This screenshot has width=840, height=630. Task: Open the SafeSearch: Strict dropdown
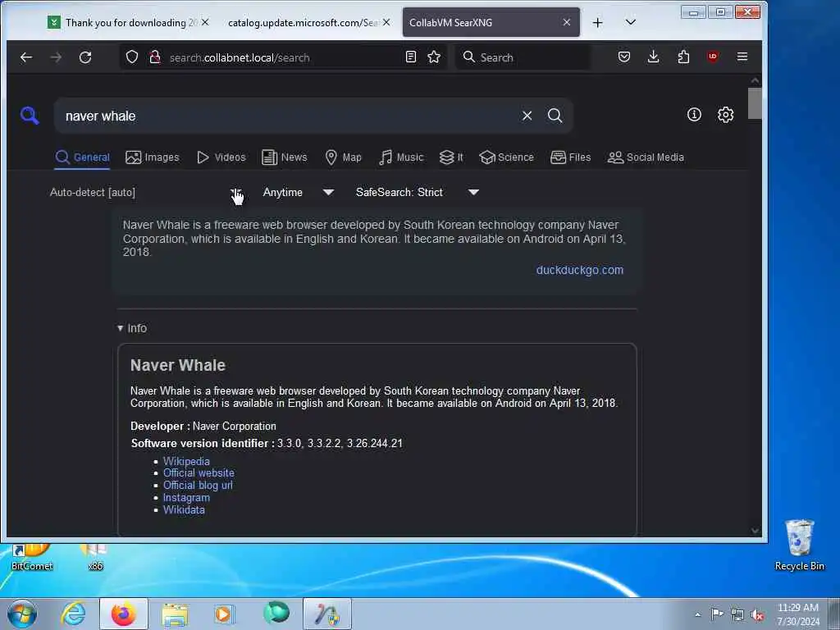(x=417, y=192)
